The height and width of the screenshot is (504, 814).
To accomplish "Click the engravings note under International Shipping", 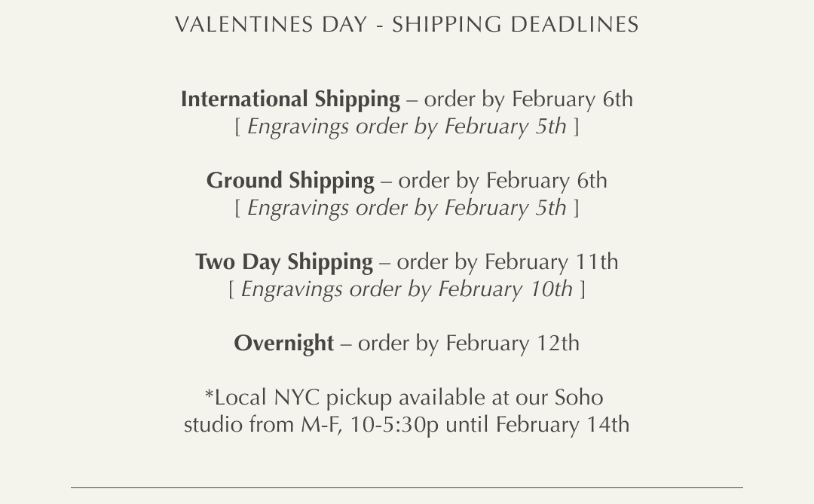I will click(407, 127).
